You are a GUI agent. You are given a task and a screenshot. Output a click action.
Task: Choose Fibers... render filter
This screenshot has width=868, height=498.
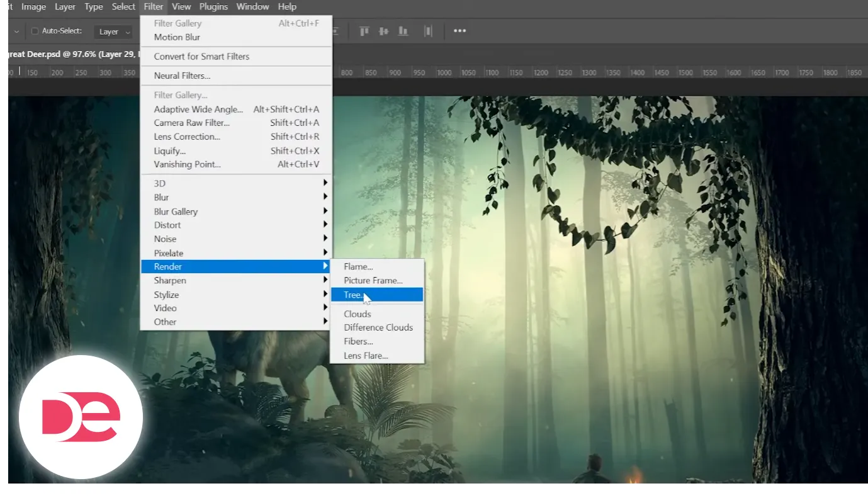coord(377,342)
